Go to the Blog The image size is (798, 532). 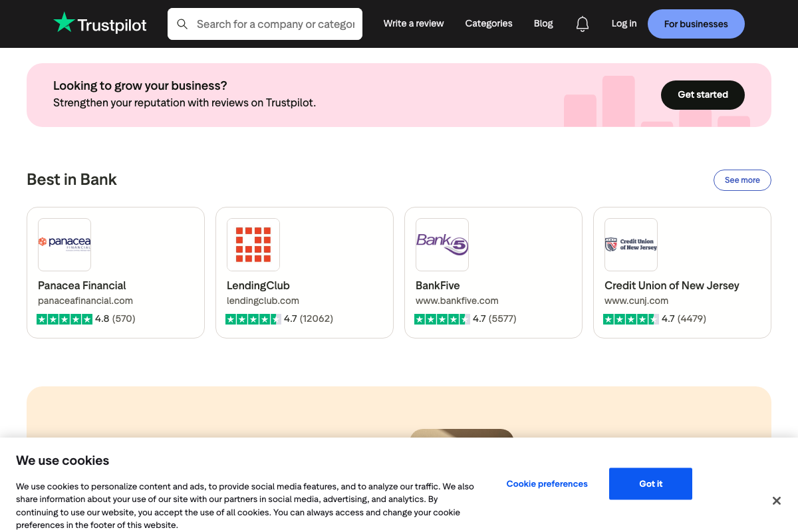click(543, 23)
